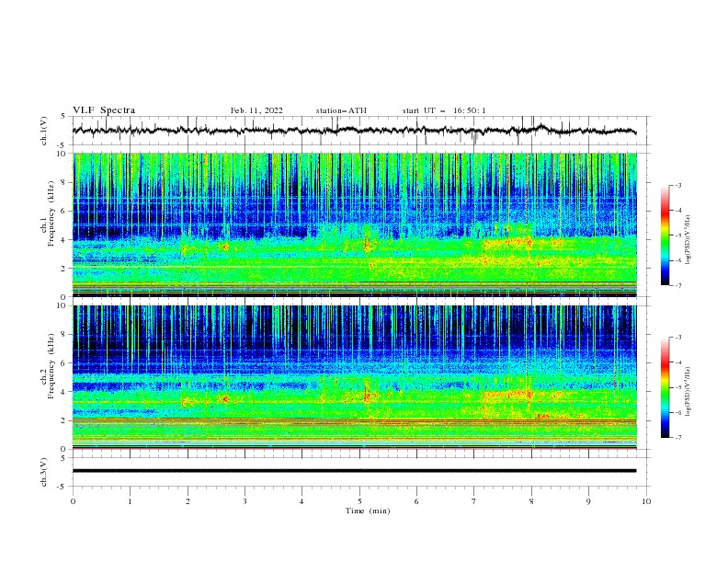This screenshot has height=563, width=728.
Task: Click time axis tick label "1"
Action: click(x=130, y=501)
